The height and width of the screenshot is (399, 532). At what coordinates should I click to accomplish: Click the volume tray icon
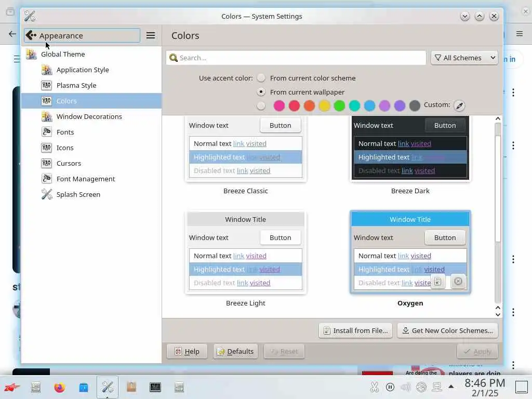406,387
